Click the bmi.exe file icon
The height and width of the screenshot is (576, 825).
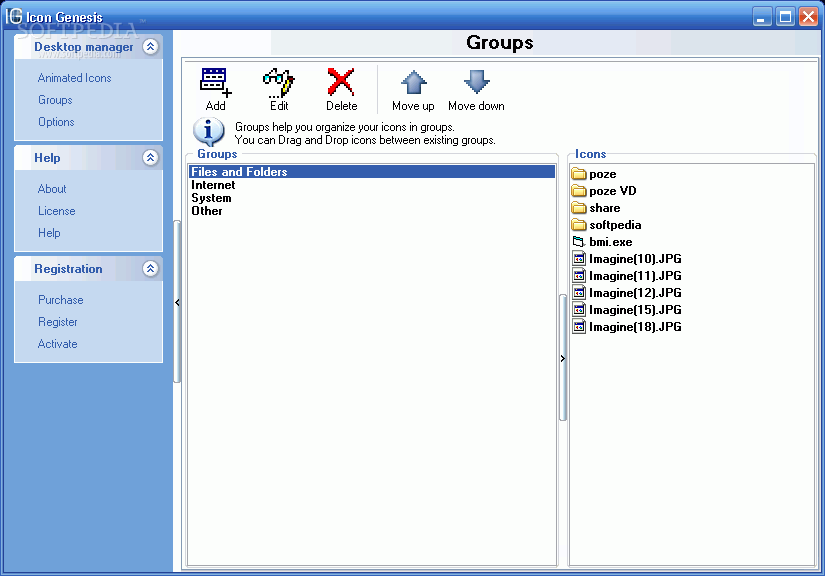(579, 242)
